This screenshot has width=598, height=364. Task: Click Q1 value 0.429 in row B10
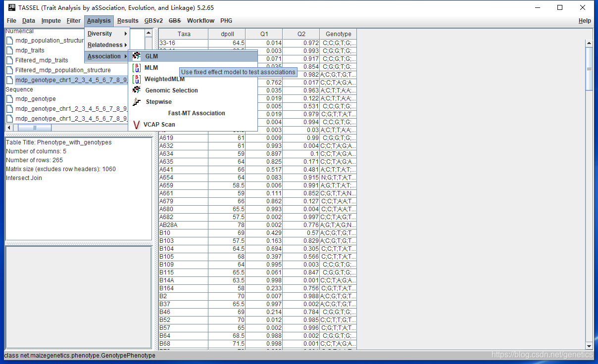coord(264,233)
